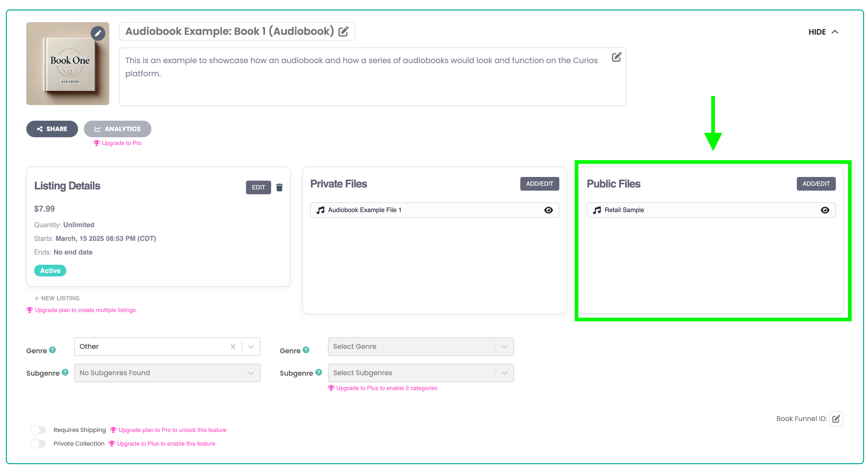Screen dimensions: 868x470
Task: Click into the description text box
Action: (x=372, y=77)
